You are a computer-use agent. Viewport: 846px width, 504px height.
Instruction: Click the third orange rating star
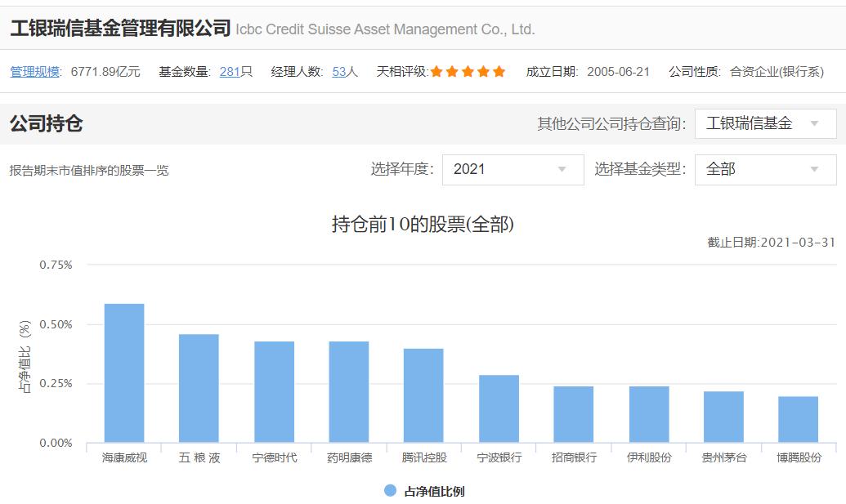(x=468, y=71)
